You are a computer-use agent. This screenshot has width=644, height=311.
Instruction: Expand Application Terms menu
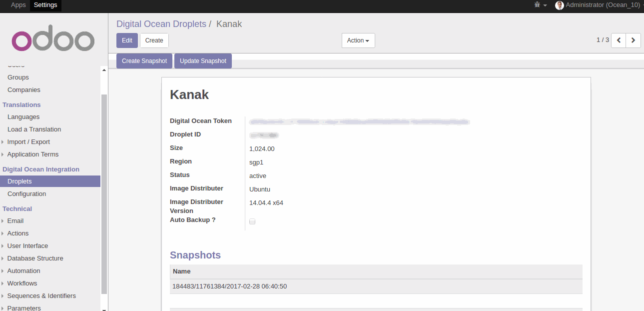(x=33, y=154)
